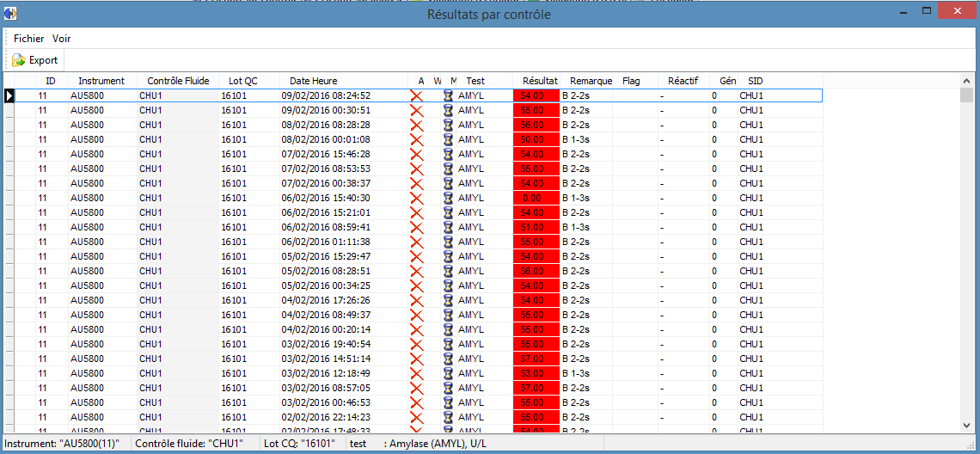Click the red X icon in the 06/02/2016 15:21:01 row
Screen dimensions: 980x454
[x=416, y=212]
